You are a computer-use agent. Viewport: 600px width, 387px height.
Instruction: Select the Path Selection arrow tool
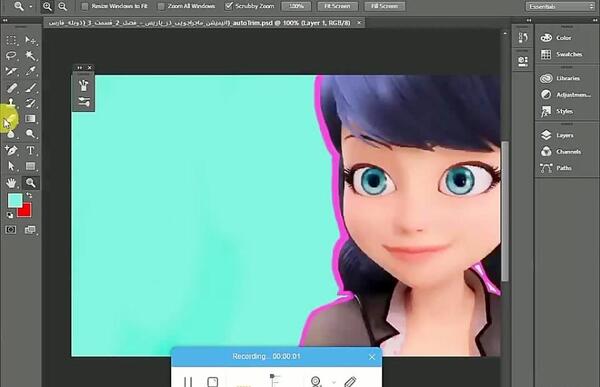pyautogui.click(x=11, y=166)
